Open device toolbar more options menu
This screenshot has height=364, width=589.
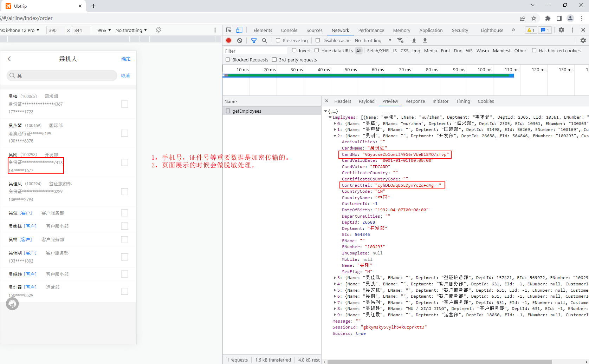215,30
